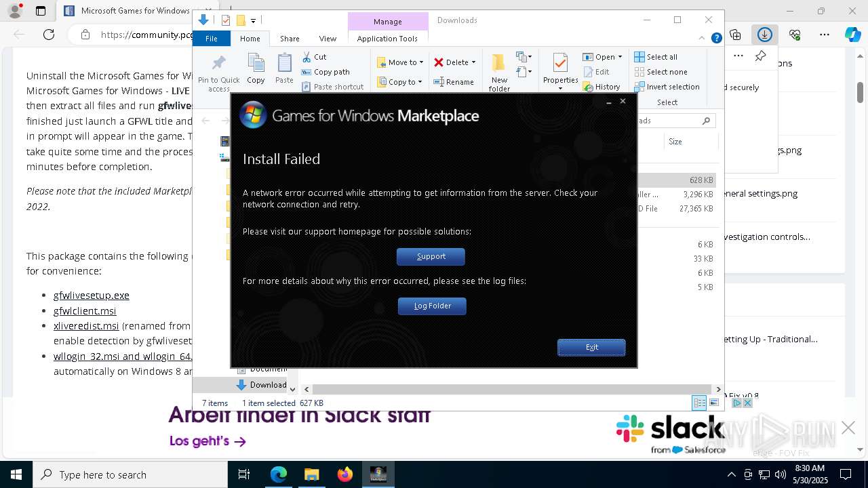Click Select all in ribbon

tap(656, 57)
